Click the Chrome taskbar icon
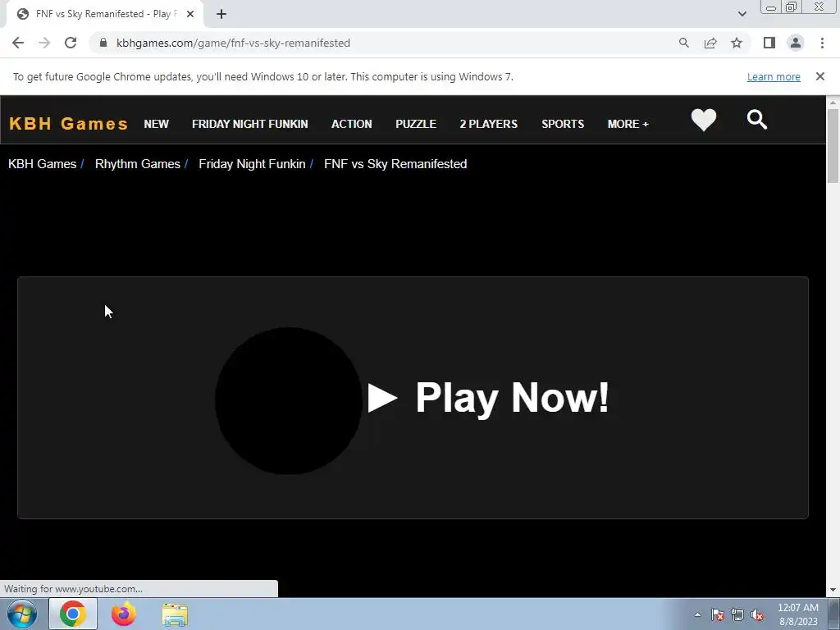Screen dimensions: 840x630 point(73,614)
